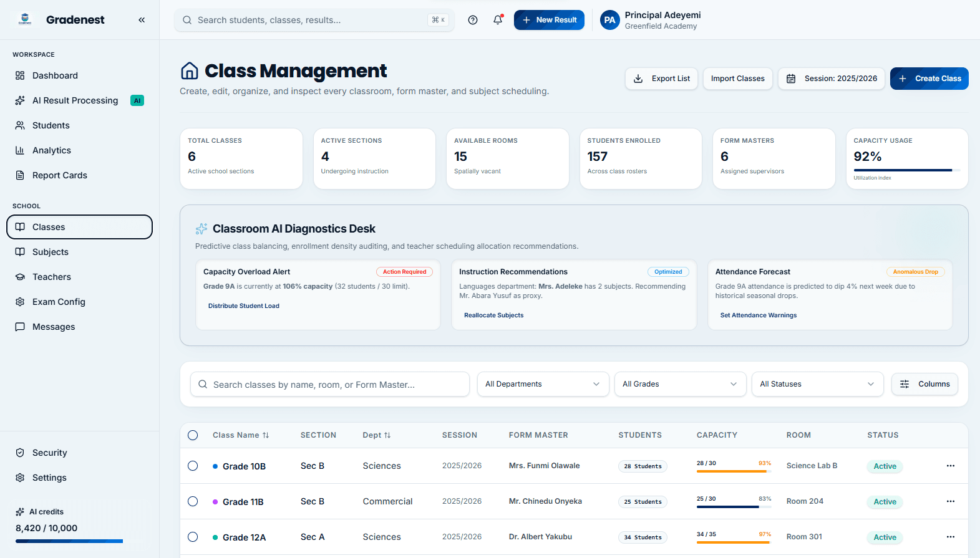Collapse the sidebar with the double-chevron icon
The height and width of the screenshot is (558, 980).
[142, 20]
